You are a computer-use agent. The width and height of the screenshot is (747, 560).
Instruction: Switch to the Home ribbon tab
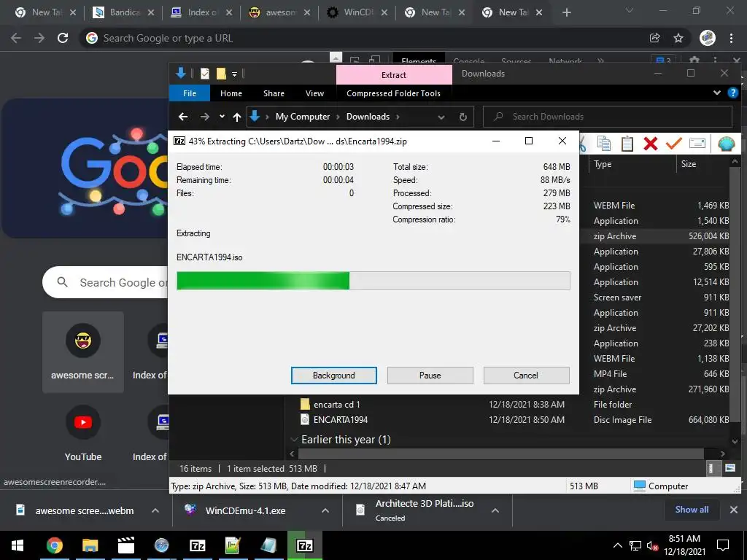click(231, 93)
